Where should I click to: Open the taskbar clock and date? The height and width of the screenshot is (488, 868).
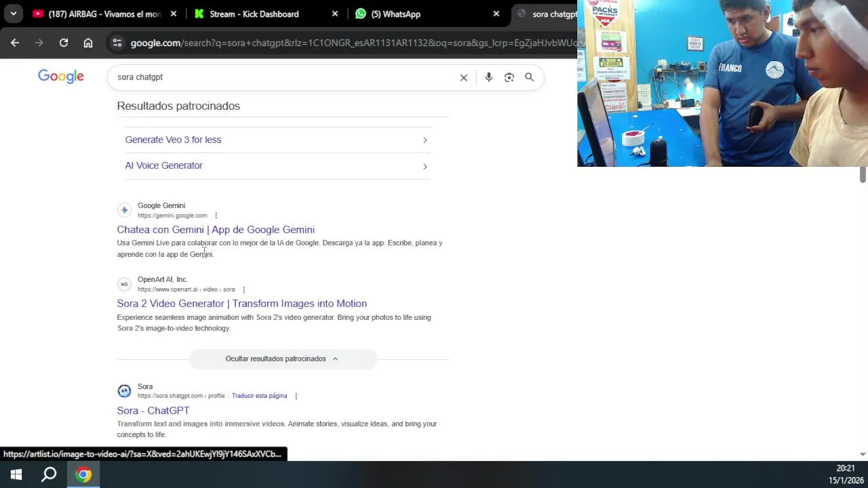pos(845,474)
